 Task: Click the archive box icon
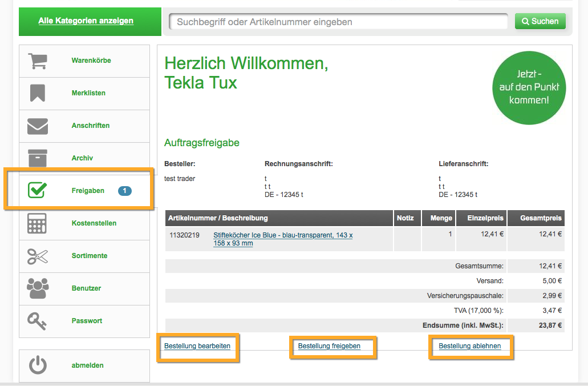tap(38, 158)
